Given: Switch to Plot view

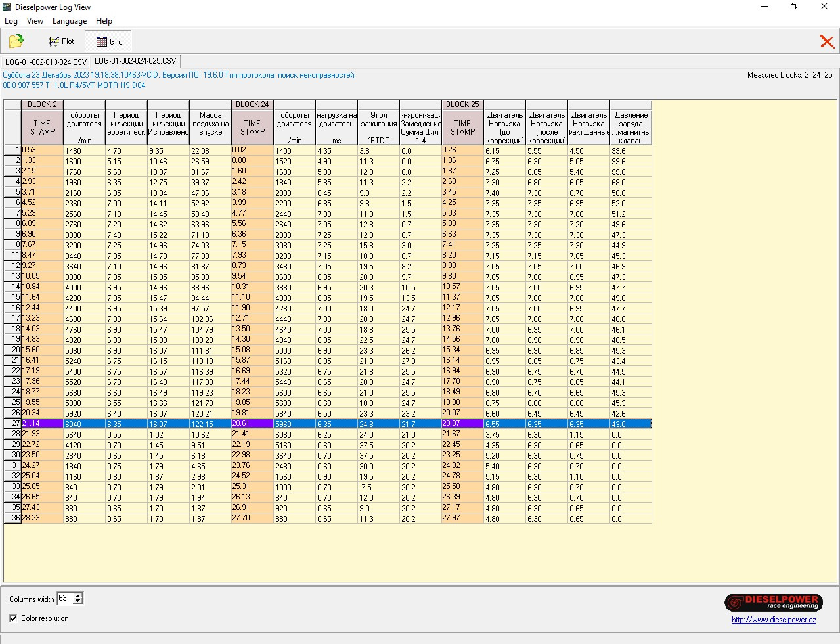Looking at the screenshot, I should (61, 41).
